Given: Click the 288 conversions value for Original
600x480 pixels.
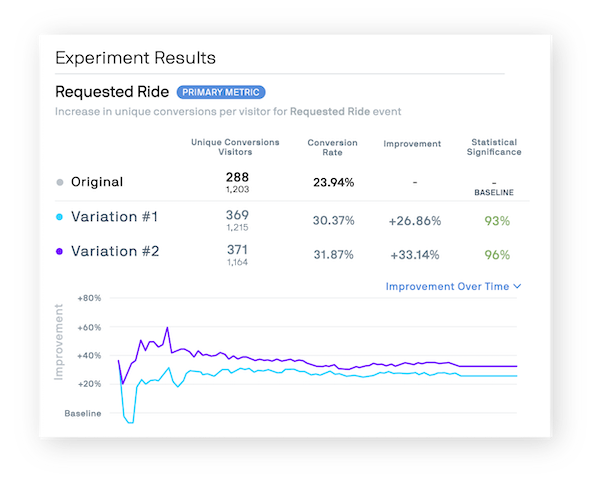Looking at the screenshot, I should coord(237,177).
